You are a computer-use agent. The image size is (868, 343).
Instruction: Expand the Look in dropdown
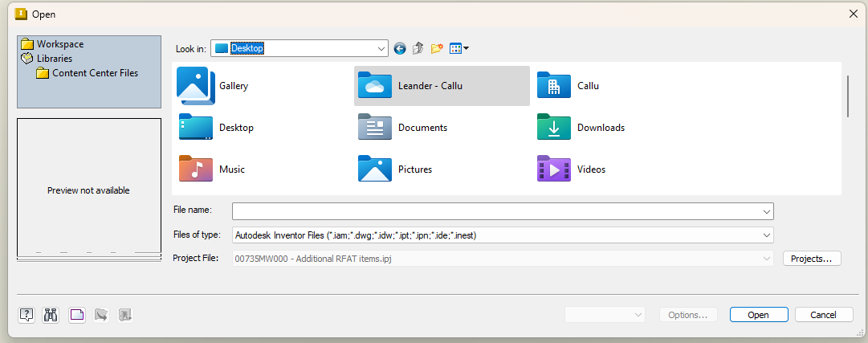point(381,49)
